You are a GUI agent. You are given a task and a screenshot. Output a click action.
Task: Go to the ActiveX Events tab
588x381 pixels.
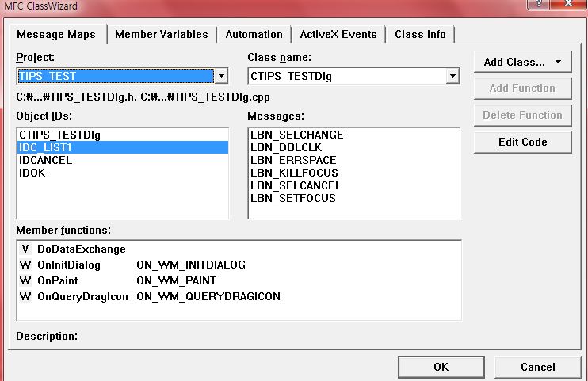click(338, 34)
